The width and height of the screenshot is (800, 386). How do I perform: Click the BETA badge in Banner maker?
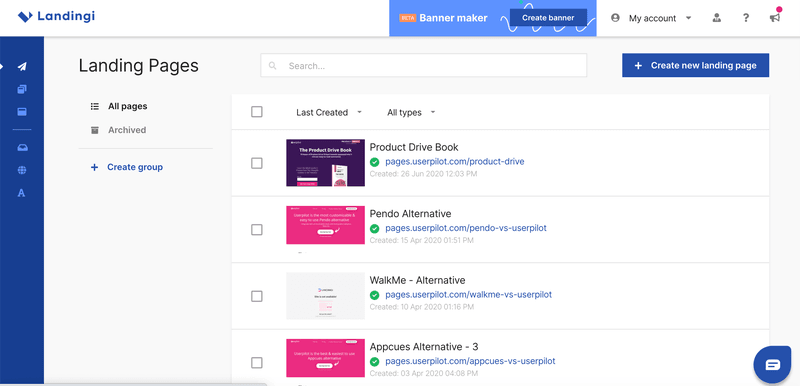408,18
